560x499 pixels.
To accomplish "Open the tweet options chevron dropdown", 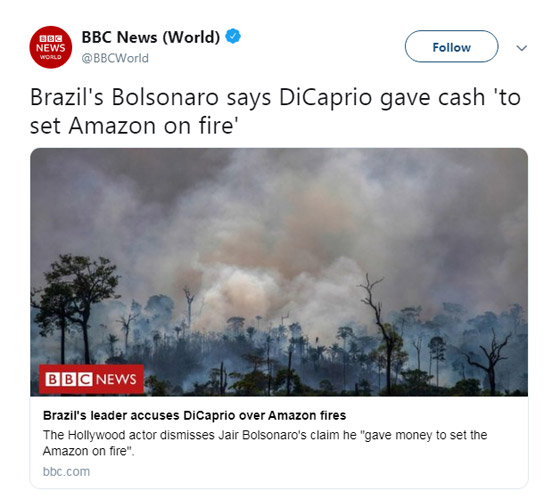I will pos(522,48).
